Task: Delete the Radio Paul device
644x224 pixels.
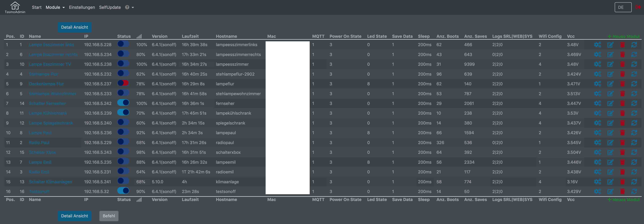Action: tap(622, 143)
